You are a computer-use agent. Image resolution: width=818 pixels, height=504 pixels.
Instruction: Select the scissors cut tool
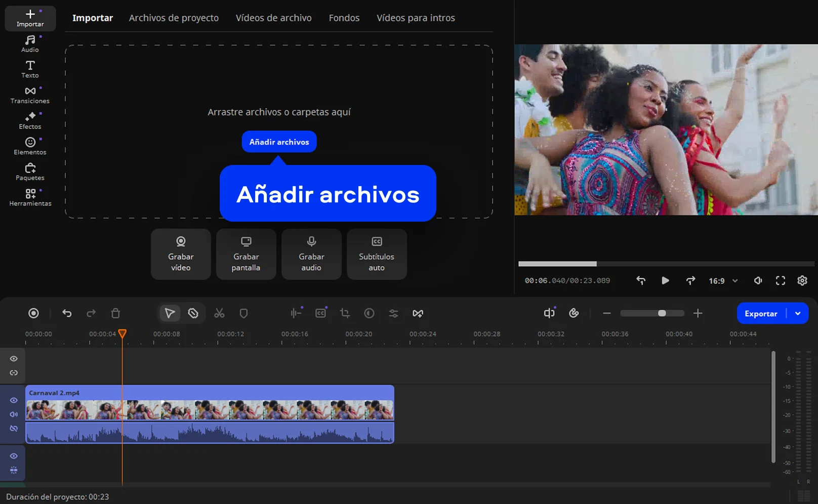[x=219, y=313]
